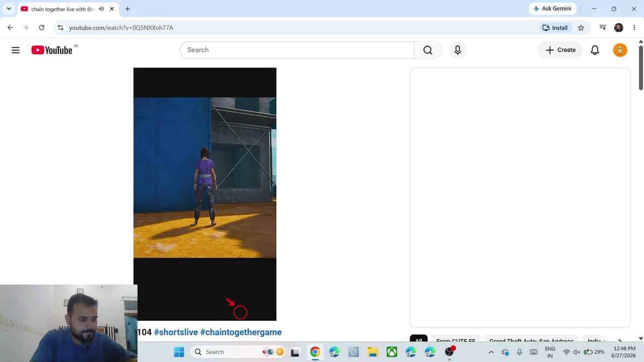This screenshot has width=644, height=362.
Task: Open Windows Start menu
Action: (x=179, y=352)
